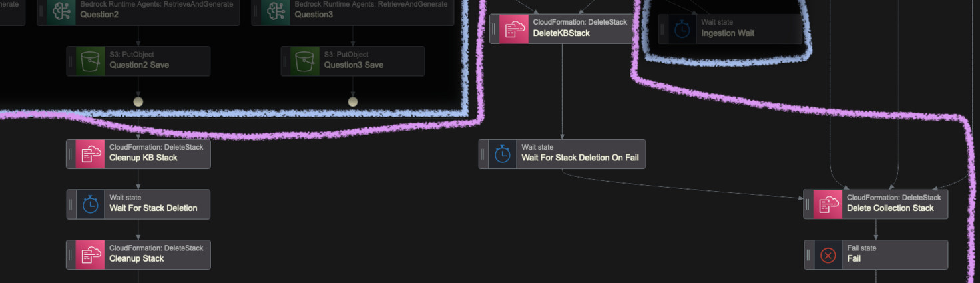Click the Bedrock icon on Question3 state
Image resolution: width=980 pixels, height=283 pixels.
(275, 11)
